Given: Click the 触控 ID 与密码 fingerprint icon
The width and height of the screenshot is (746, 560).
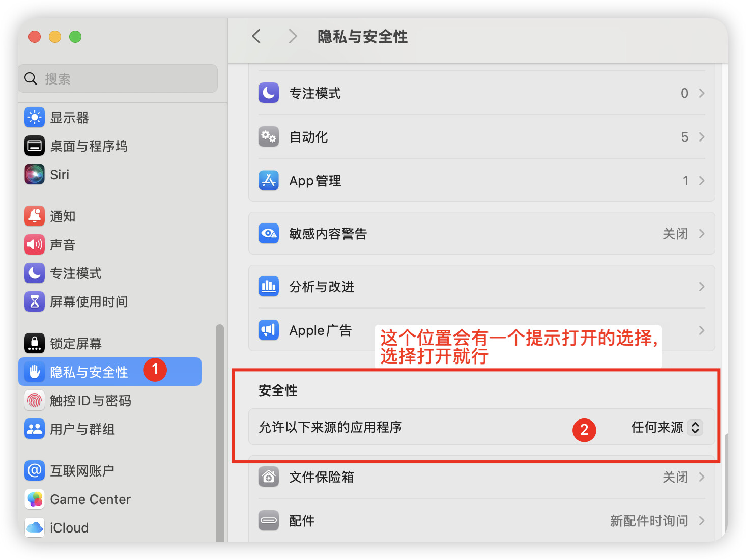Looking at the screenshot, I should pos(35,401).
